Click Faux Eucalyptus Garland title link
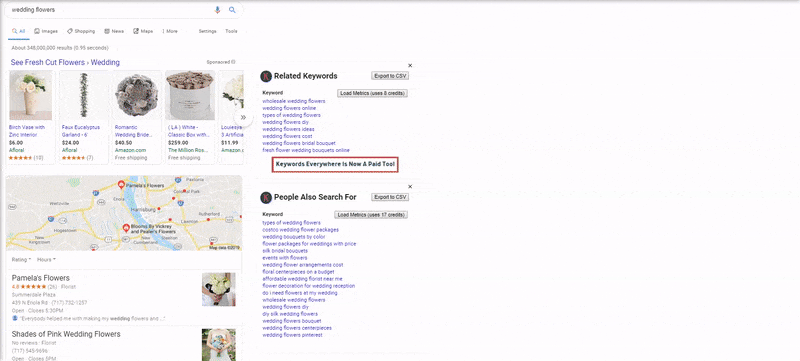Viewport: 800px width, 361px height. (x=81, y=131)
